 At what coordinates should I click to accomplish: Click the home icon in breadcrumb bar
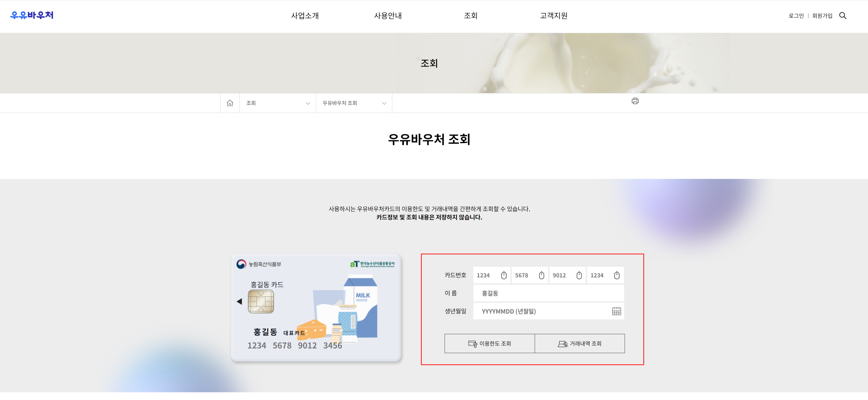tap(230, 103)
